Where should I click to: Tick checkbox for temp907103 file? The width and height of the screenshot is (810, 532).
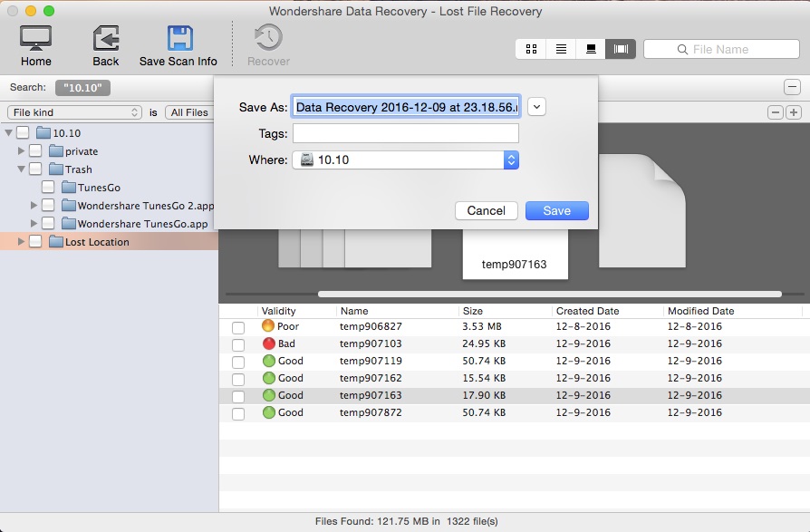pos(238,345)
